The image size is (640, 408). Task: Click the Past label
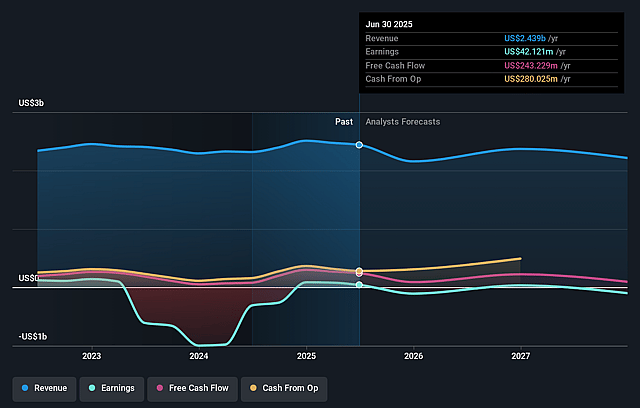pyautogui.click(x=344, y=122)
